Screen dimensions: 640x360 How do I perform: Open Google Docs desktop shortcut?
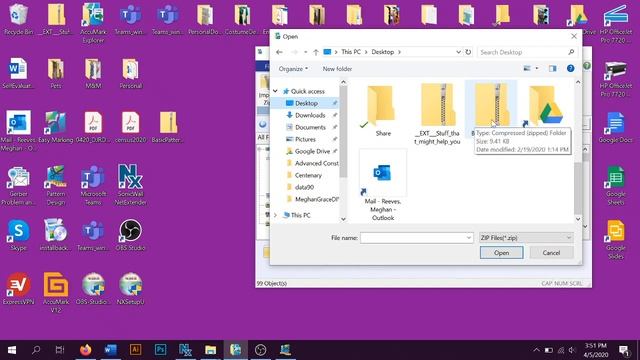(616, 127)
